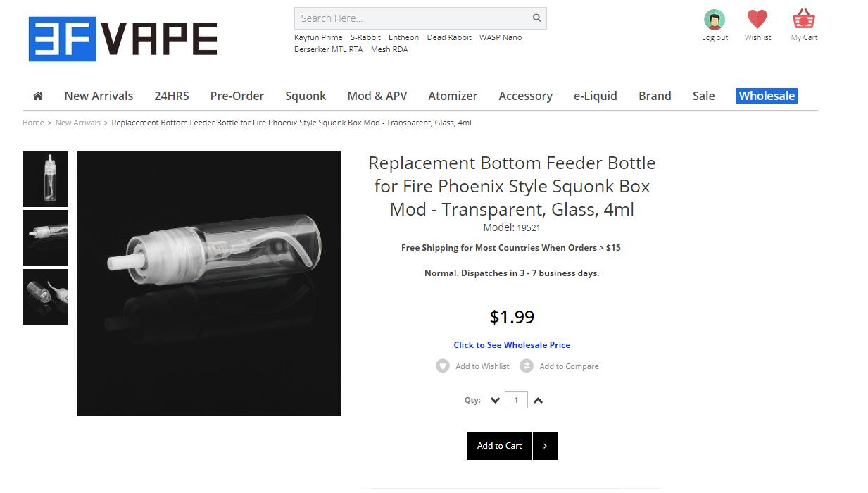
Task: Decrease quantity with the down arrow
Action: click(x=495, y=401)
